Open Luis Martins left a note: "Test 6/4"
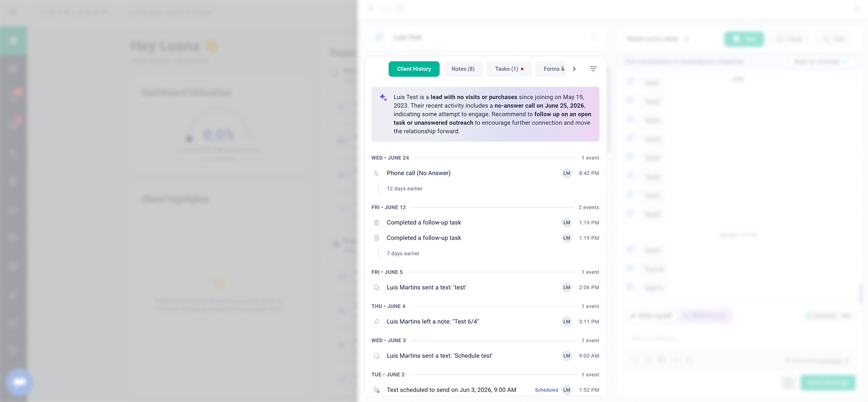868x402 pixels. tap(433, 321)
